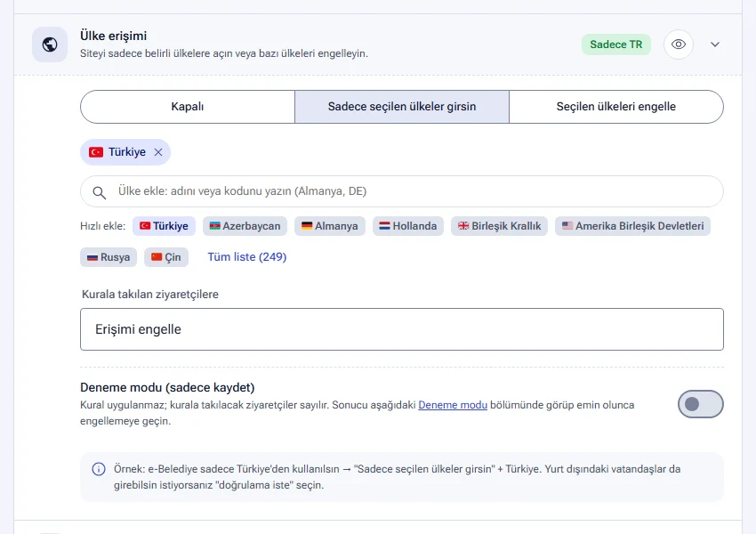Quick add Rusya country chip
This screenshot has width=756, height=534.
tap(109, 257)
